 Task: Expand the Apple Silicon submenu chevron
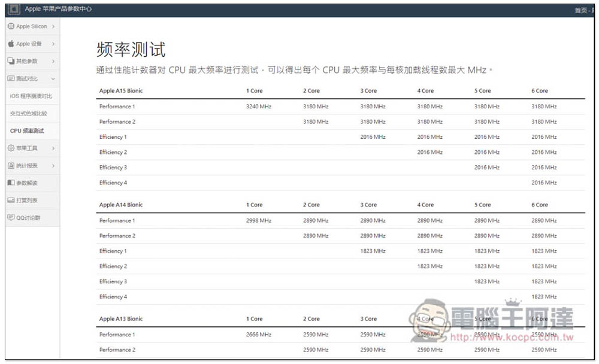(53, 26)
